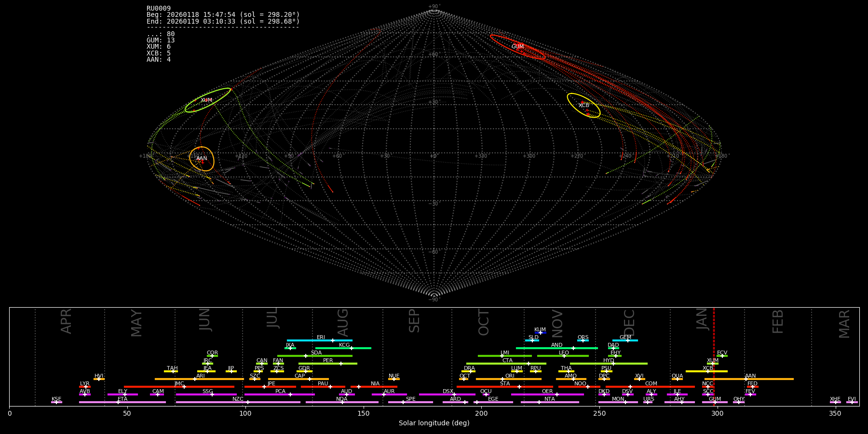Click the ORI shower timeline bar

(x=509, y=379)
